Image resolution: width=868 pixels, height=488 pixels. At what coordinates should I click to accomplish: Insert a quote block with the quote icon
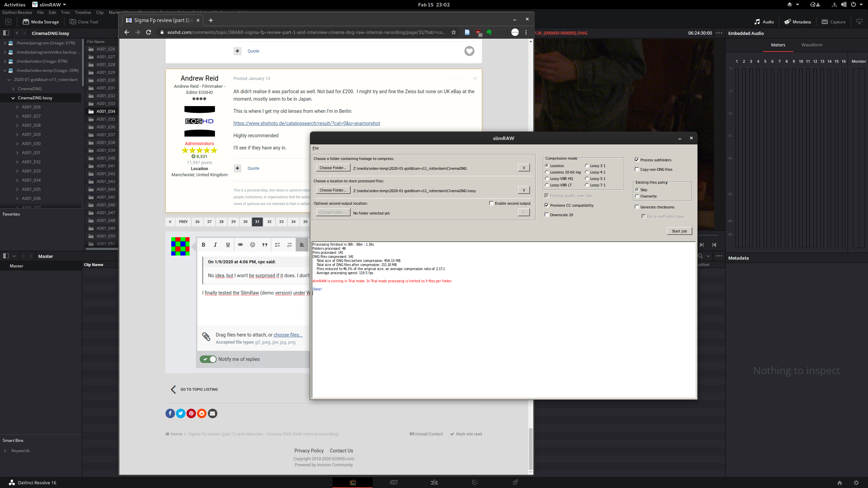(265, 245)
